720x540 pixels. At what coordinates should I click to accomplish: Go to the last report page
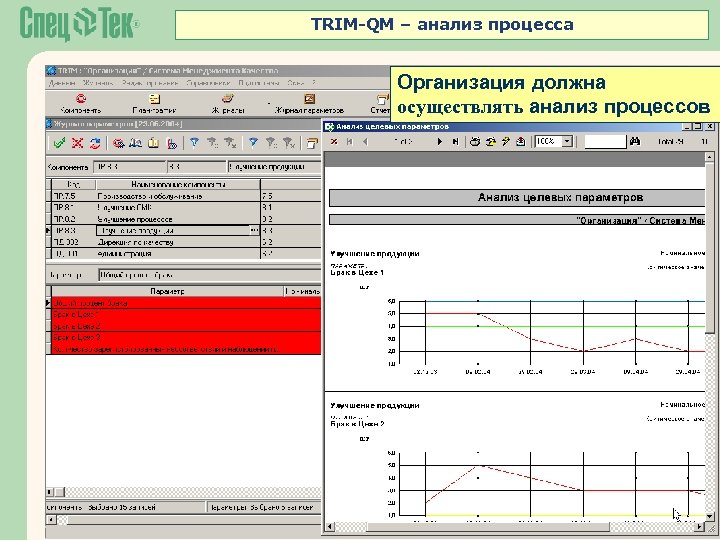pyautogui.click(x=455, y=141)
